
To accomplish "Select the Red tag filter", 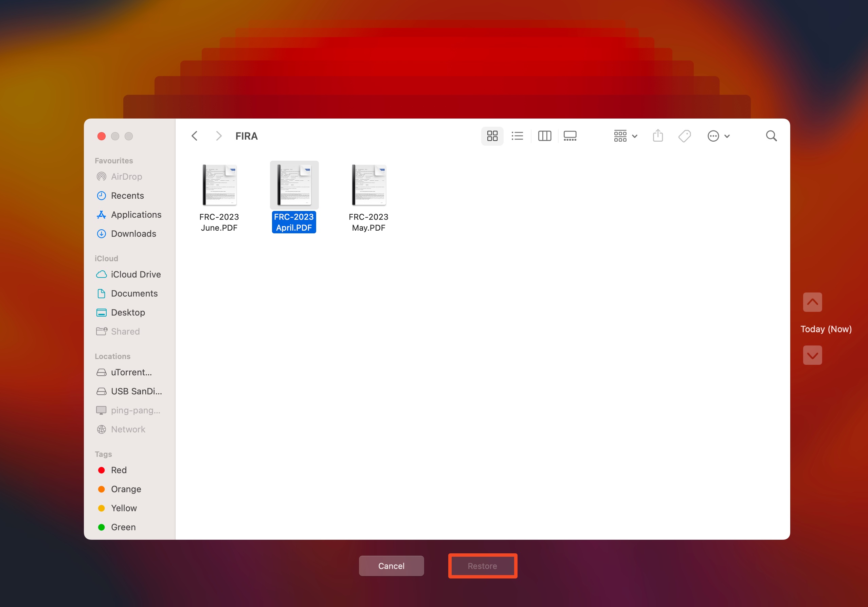I will click(x=120, y=469).
